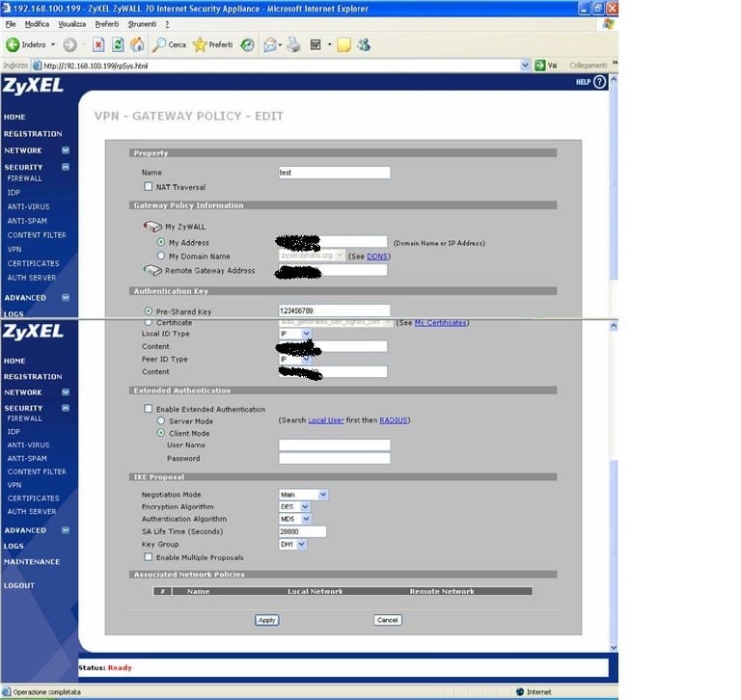The image size is (741, 700).
Task: Click the history clock icon
Action: (247, 45)
